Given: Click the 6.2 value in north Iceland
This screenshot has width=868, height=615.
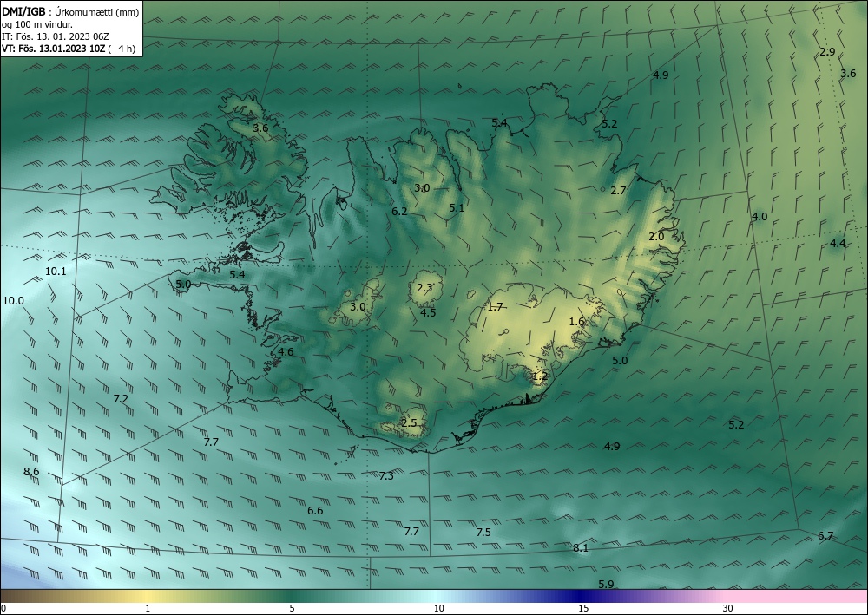Looking at the screenshot, I should [x=399, y=212].
